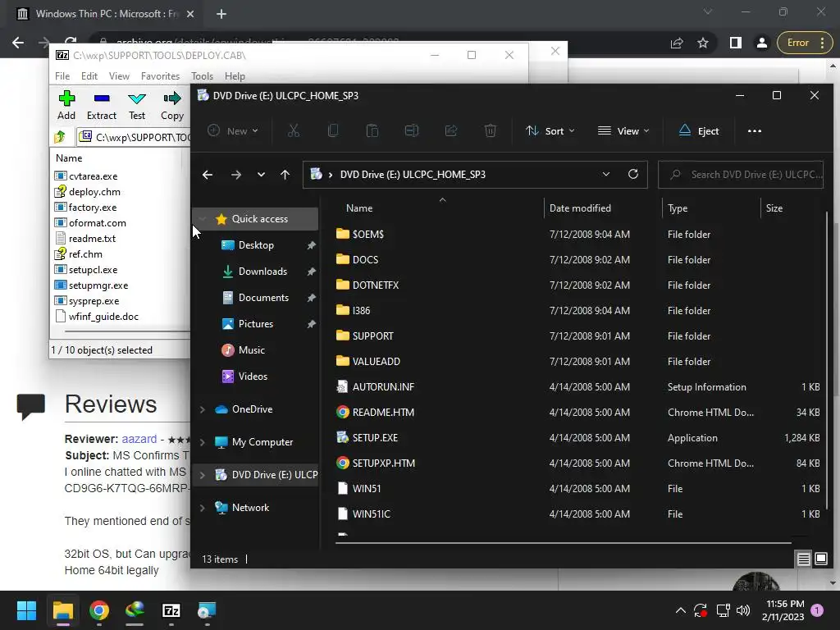Select setupmgr.exe in 7-Zip list
This screenshot has height=630, width=840.
click(x=98, y=285)
